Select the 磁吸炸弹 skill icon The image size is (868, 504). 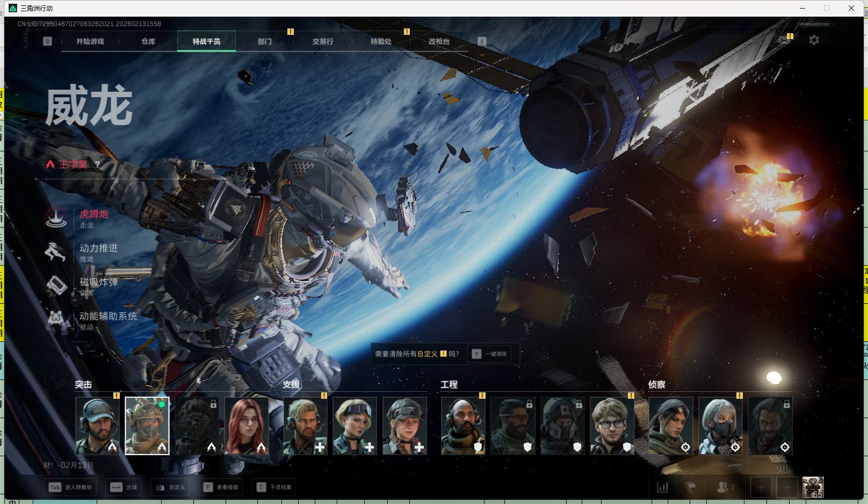56,286
